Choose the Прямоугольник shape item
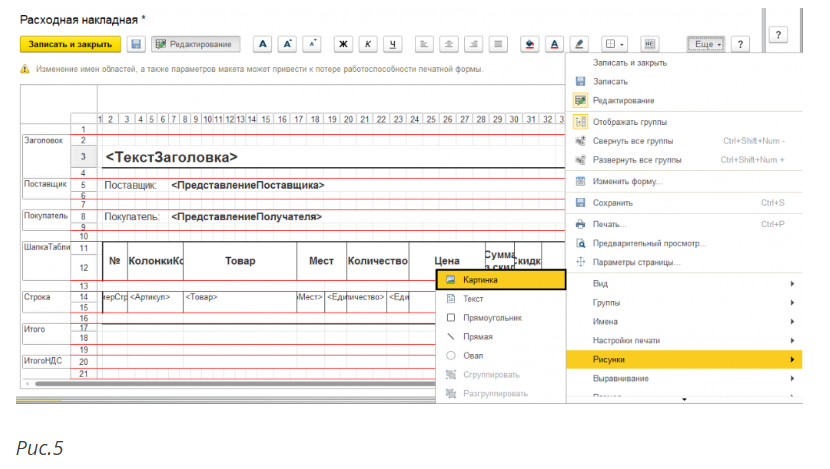830x469 pixels. [x=486, y=318]
